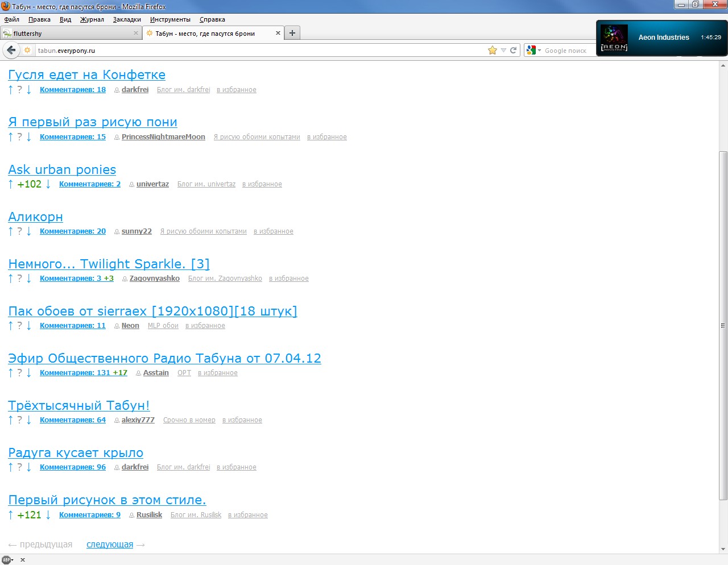The height and width of the screenshot is (565, 728).
Task: Open the 'OPT' blog link
Action: click(184, 373)
